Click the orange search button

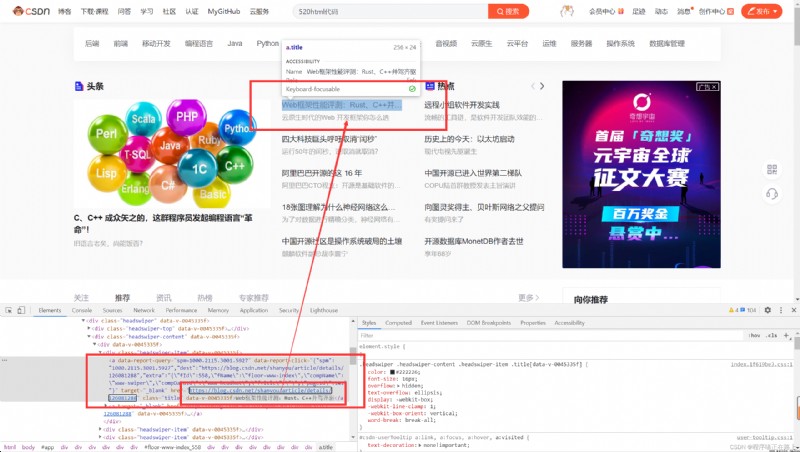pyautogui.click(x=508, y=11)
